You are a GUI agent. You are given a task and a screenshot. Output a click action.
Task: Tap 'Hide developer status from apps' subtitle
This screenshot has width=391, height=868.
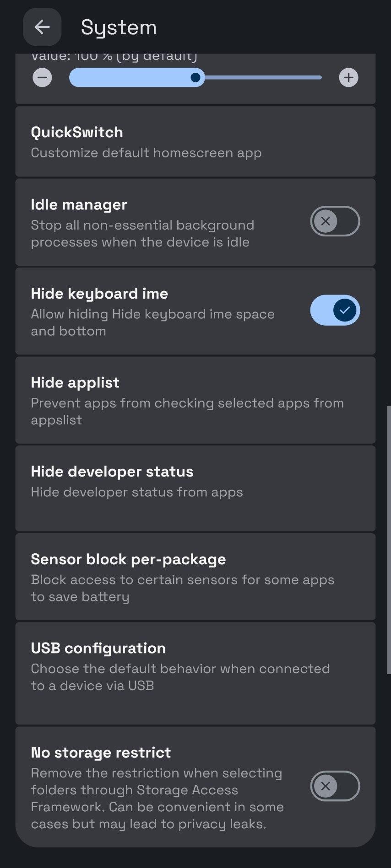point(136,492)
